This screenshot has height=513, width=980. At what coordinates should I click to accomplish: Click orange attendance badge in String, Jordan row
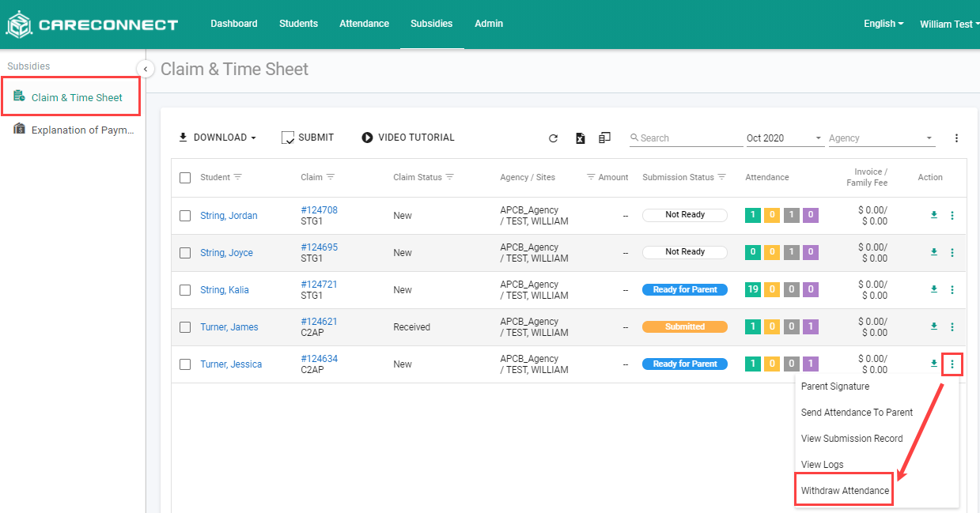coord(773,215)
